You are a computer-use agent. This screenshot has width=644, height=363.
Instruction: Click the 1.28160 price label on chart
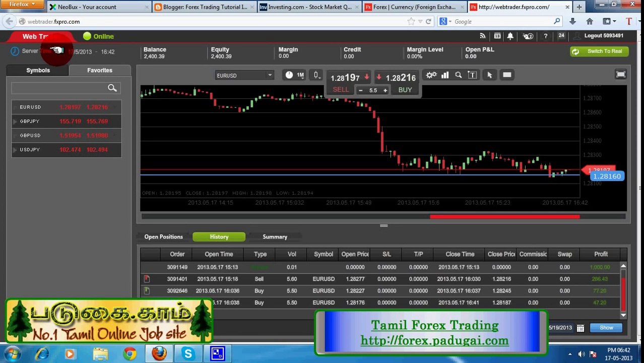coord(607,176)
